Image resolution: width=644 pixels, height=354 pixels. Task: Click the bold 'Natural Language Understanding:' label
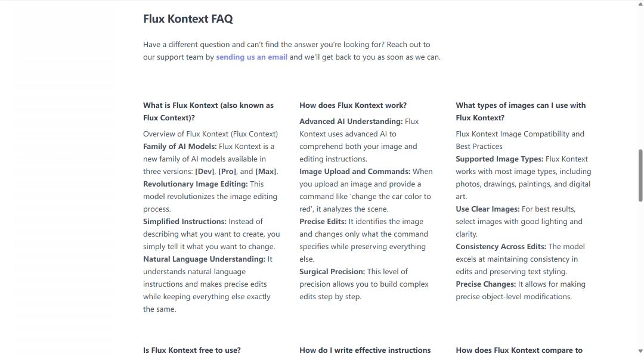[204, 259]
